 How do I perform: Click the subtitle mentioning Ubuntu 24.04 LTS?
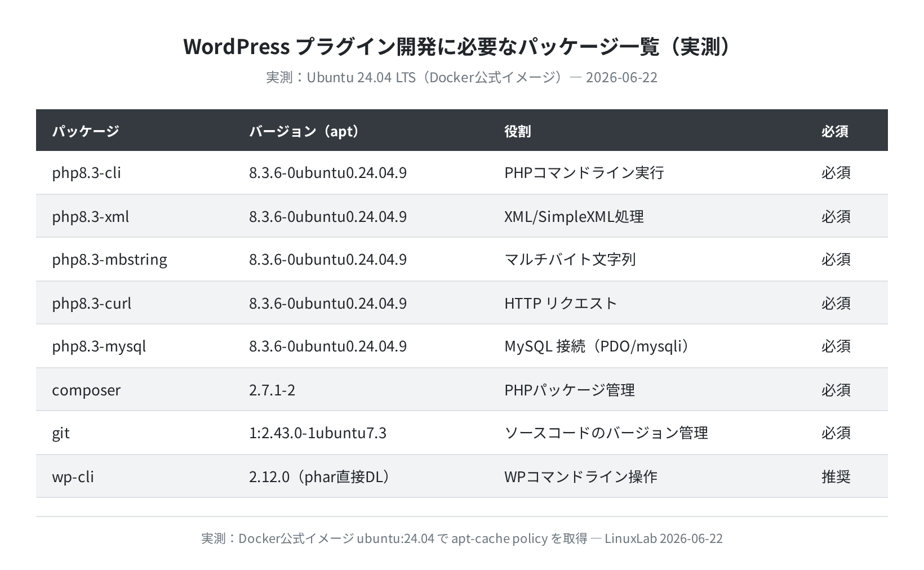[x=461, y=77]
